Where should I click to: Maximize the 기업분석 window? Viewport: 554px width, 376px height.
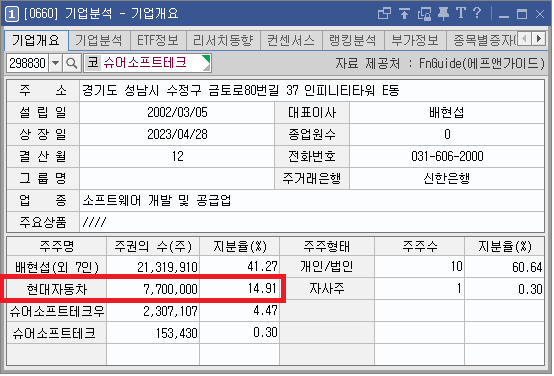click(521, 14)
